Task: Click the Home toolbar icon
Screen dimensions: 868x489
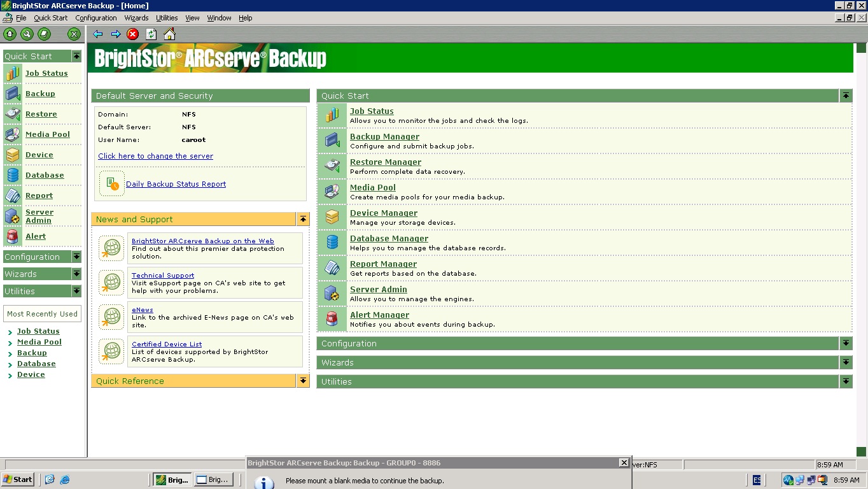Action: click(169, 34)
